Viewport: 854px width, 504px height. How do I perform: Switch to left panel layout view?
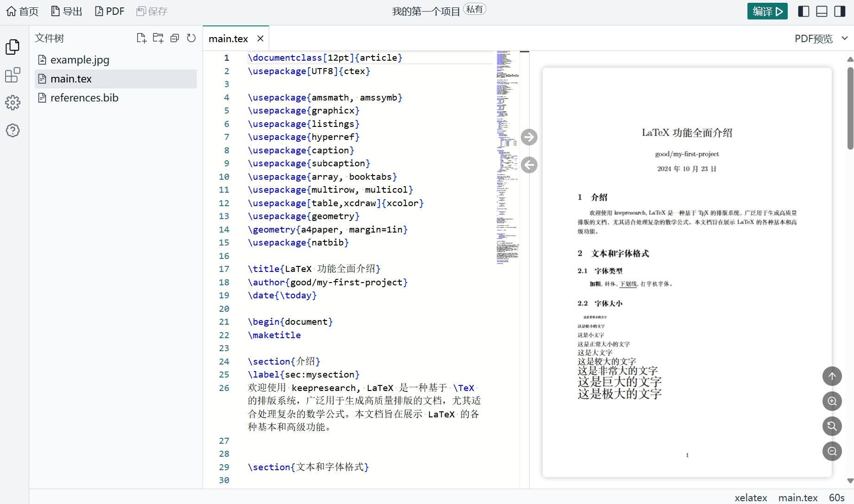tap(803, 11)
